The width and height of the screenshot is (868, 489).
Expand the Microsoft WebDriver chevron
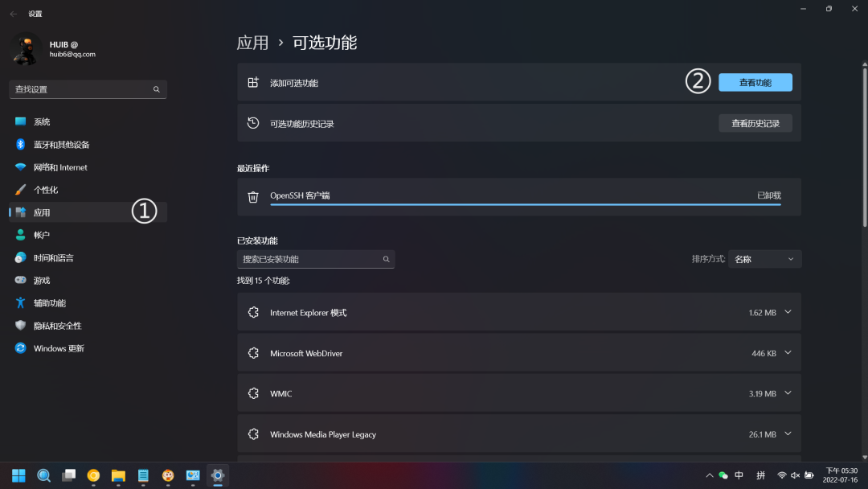(788, 353)
